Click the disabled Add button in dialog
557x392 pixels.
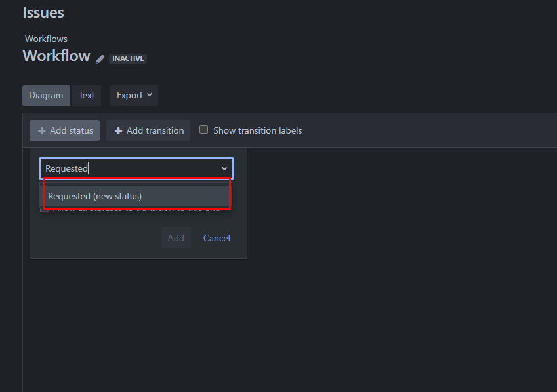pyautogui.click(x=176, y=238)
